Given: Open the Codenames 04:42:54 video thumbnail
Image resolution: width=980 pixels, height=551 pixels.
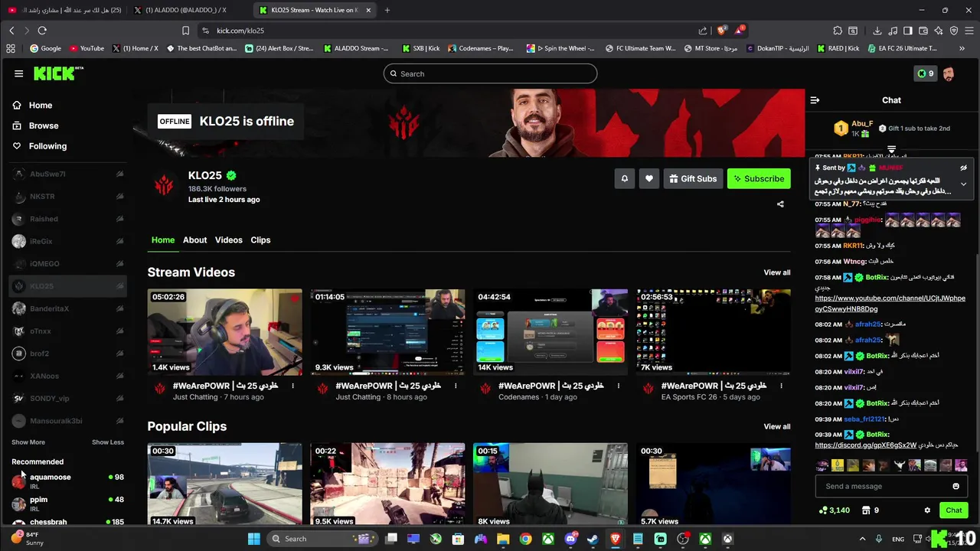Looking at the screenshot, I should (550, 332).
